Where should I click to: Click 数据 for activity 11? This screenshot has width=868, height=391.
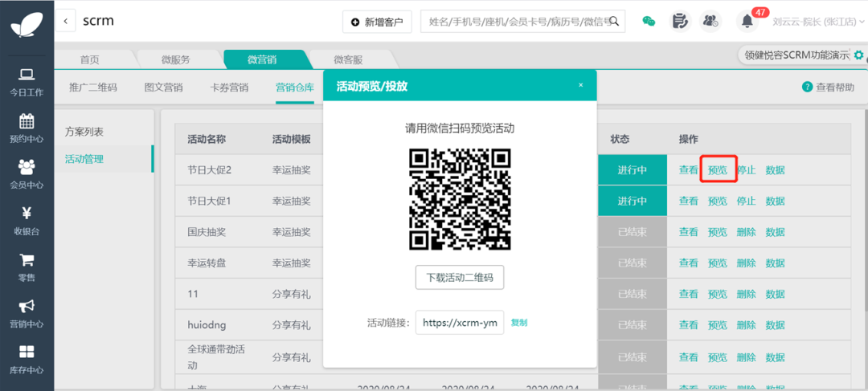(x=775, y=294)
